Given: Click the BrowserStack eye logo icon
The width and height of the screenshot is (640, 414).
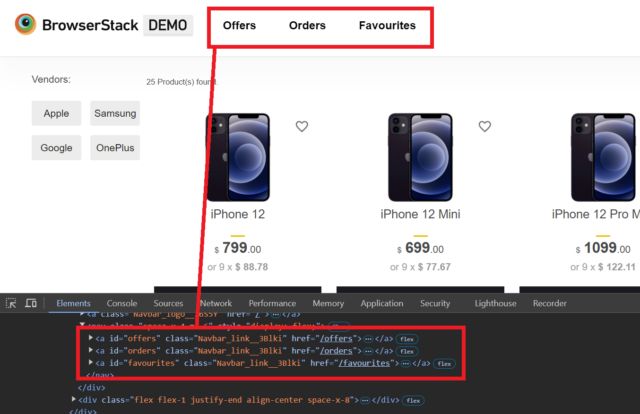Looking at the screenshot, I should pos(25,24).
